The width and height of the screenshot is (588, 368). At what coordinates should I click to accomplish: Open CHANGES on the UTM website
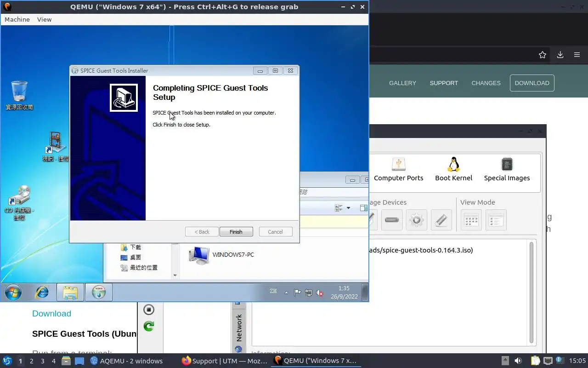click(486, 83)
